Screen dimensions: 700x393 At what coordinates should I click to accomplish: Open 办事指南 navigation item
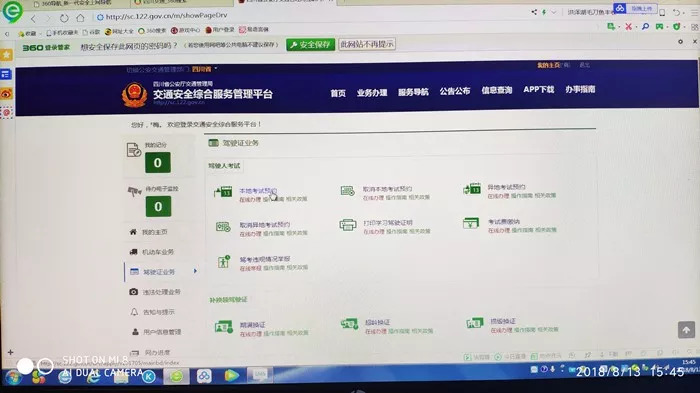(x=580, y=89)
